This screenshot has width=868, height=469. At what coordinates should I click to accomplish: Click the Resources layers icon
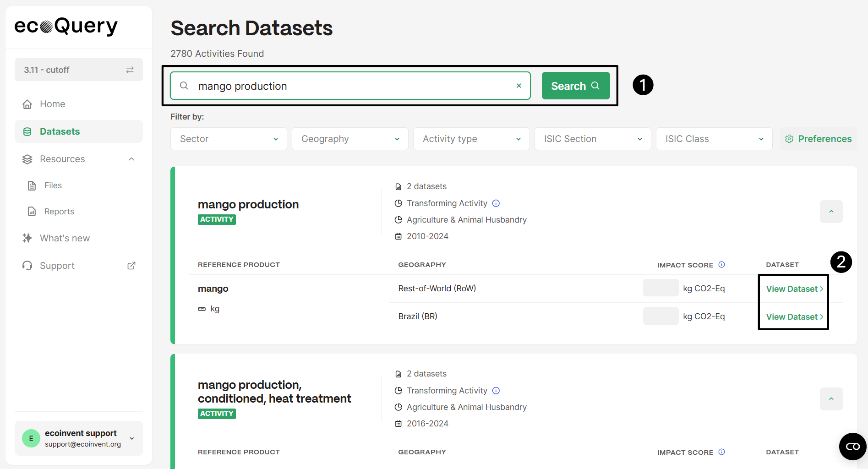(27, 159)
